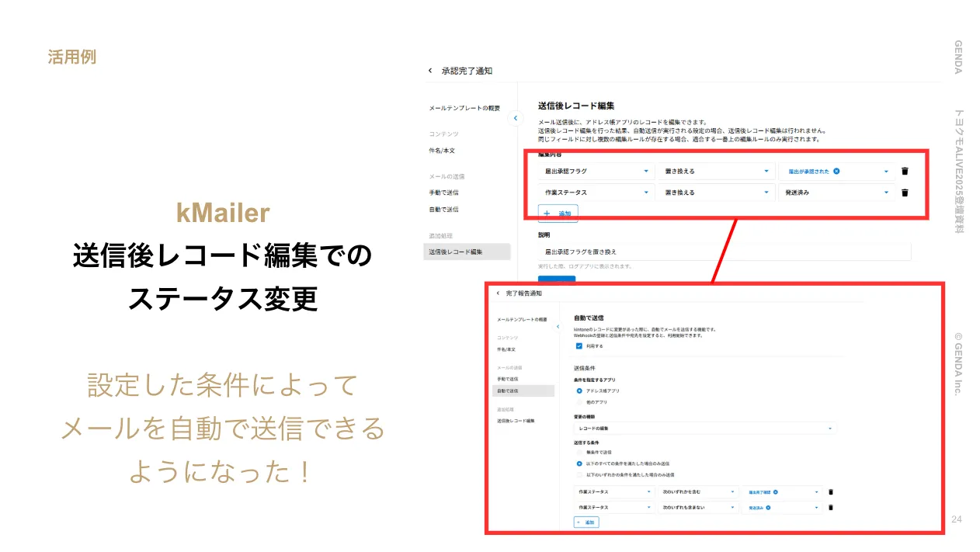Uncheck the 利用する checkbox
The width and height of the screenshot is (980, 552).
[x=579, y=346]
